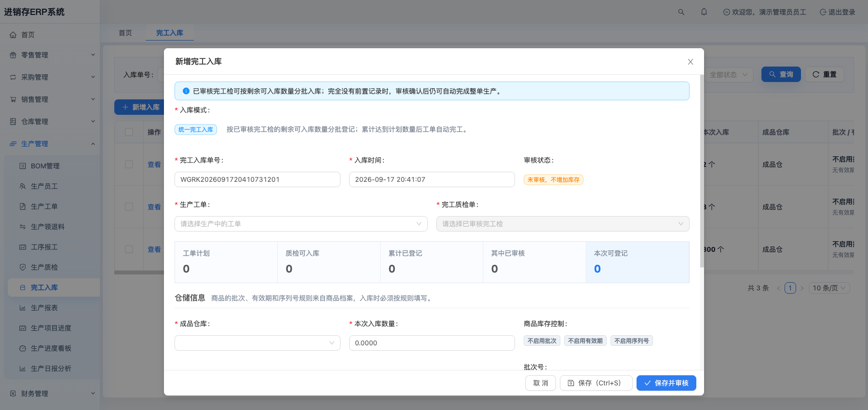Open the 10 条/页 page size dropdown
Viewport: 868px width, 410px height.
coord(829,288)
